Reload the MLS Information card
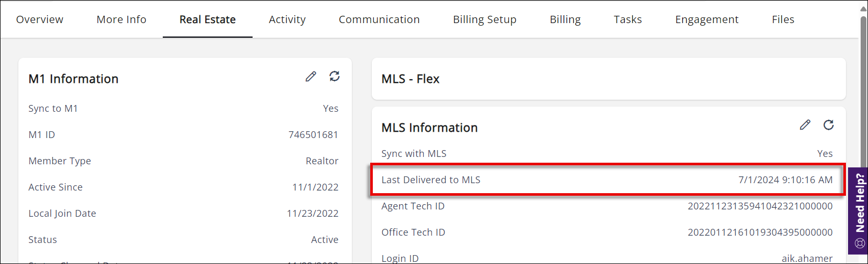Image resolution: width=868 pixels, height=264 pixels. coord(829,125)
